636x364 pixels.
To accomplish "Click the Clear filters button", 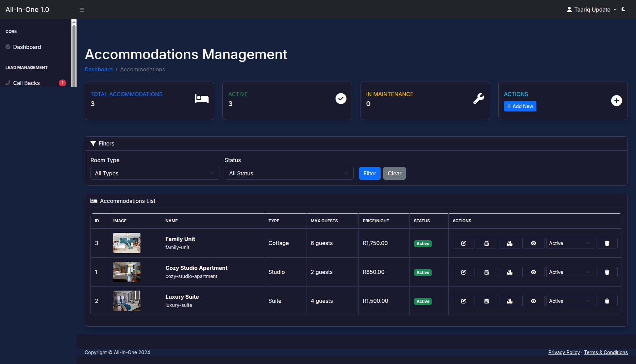I will (395, 173).
